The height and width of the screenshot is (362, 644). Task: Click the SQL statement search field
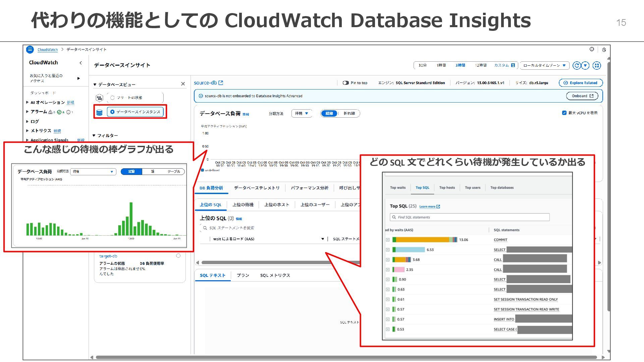(x=231, y=228)
